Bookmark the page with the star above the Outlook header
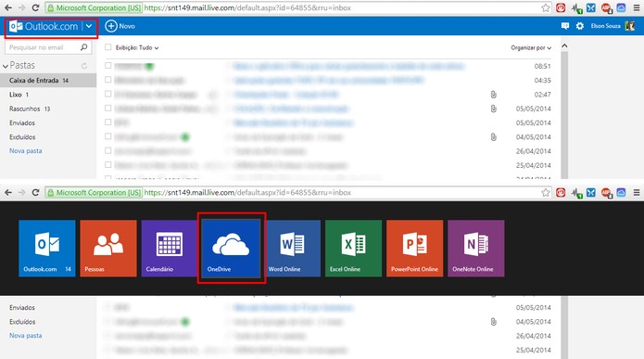Screen dimensions: 644x359 (x=546, y=7)
